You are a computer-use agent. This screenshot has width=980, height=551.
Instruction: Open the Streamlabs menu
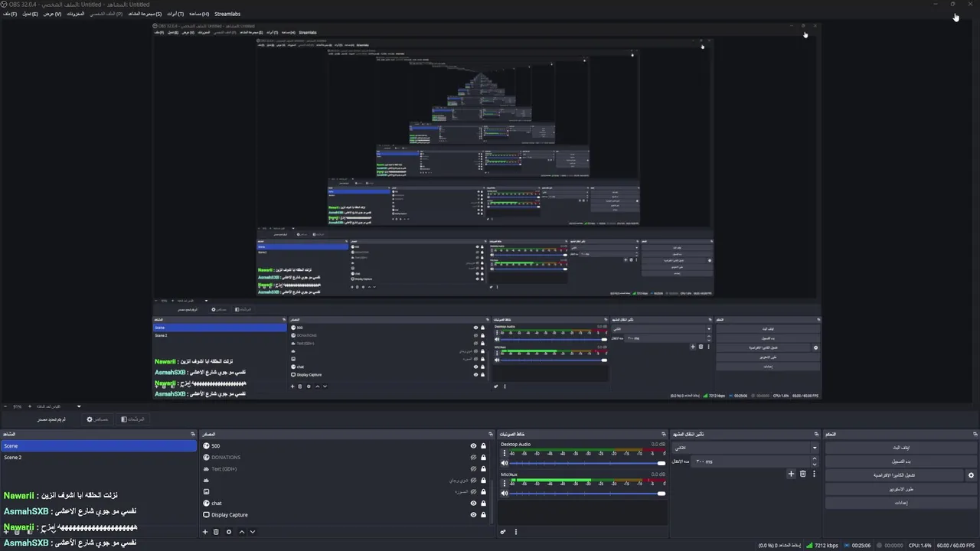[x=227, y=14]
